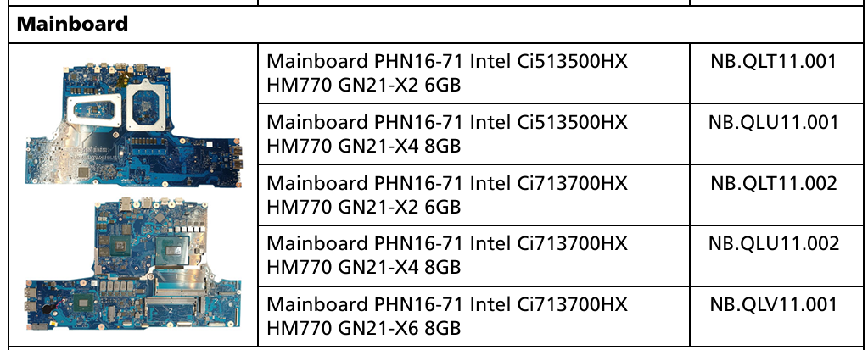Viewport: 868px width, 350px height.
Task: Click the text 'HM770 GN21-X6 8GB'
Action: (364, 329)
